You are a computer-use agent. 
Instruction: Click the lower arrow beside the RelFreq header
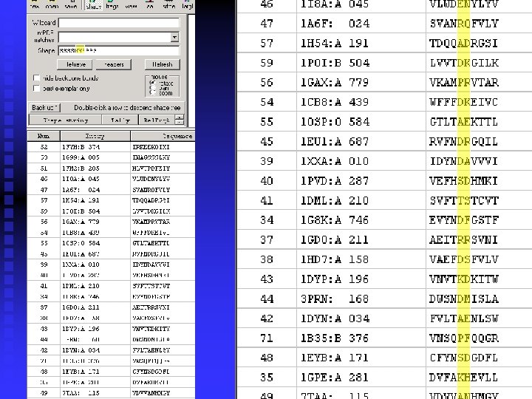[180, 122]
